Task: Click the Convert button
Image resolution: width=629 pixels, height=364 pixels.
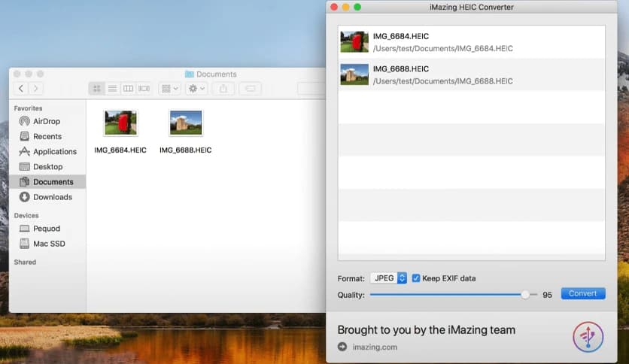Action: coord(583,293)
